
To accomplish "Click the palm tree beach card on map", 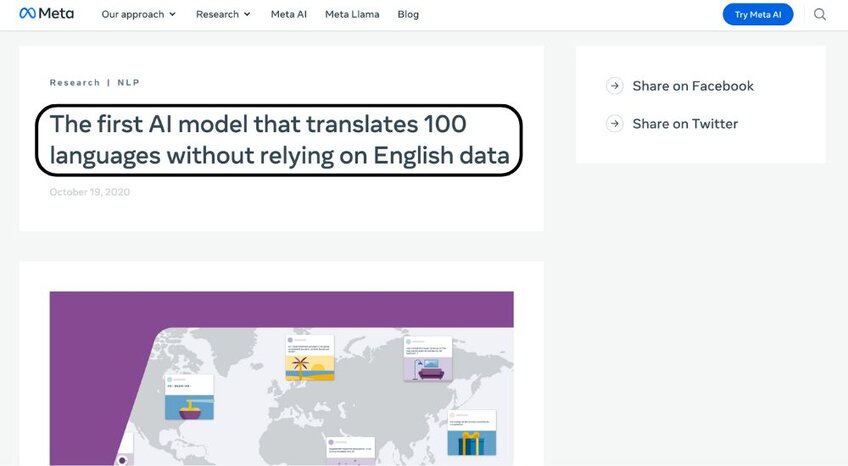I will (x=310, y=358).
